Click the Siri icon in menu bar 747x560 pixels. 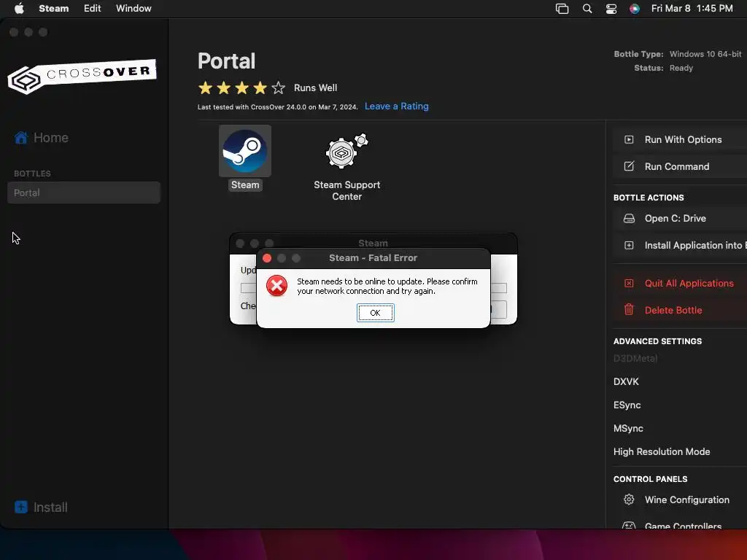click(635, 9)
